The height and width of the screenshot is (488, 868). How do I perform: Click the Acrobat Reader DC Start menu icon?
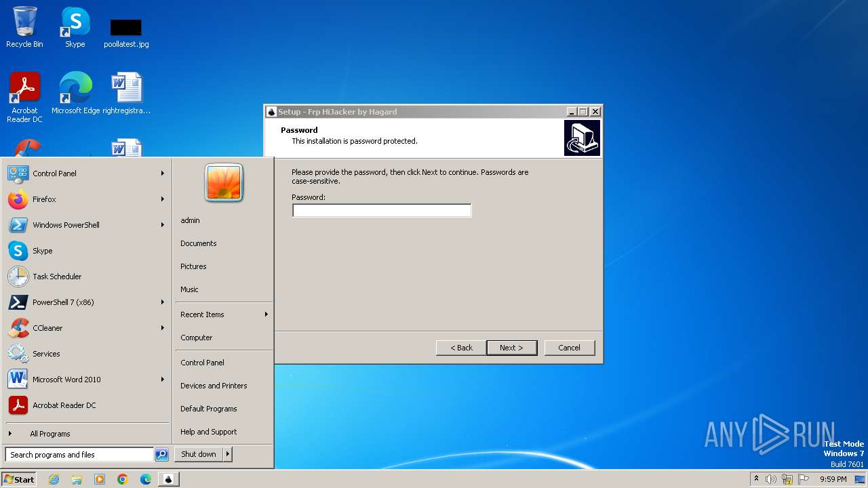[x=18, y=405]
